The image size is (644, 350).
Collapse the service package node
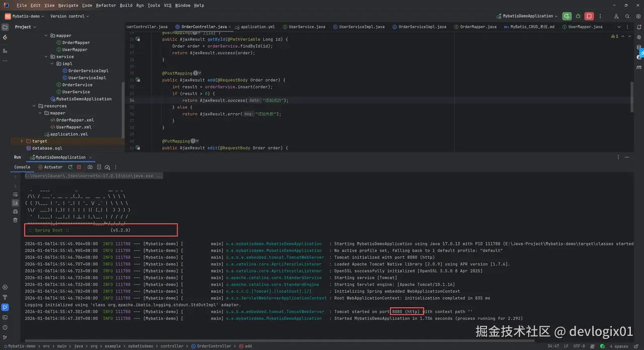[45, 57]
